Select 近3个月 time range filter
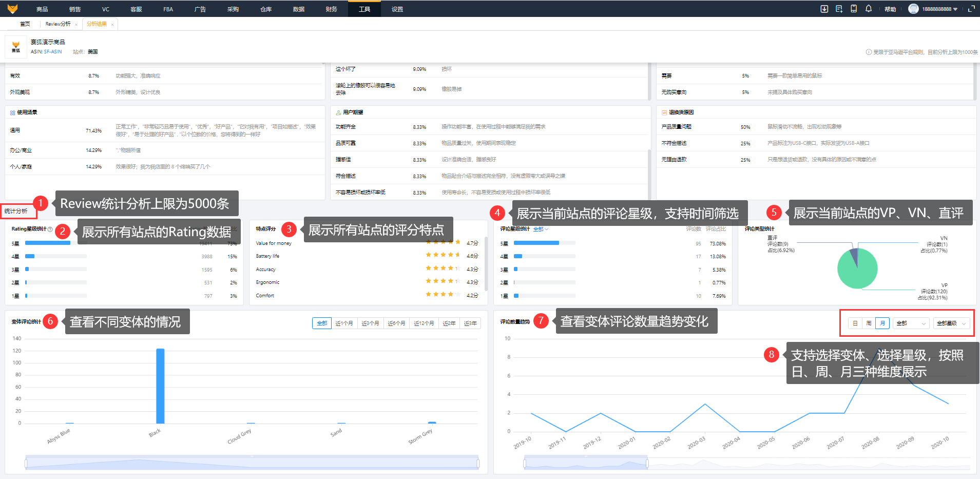 [x=370, y=323]
